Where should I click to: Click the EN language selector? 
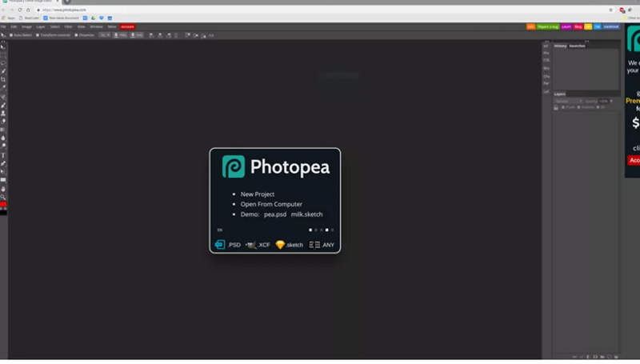(x=219, y=230)
